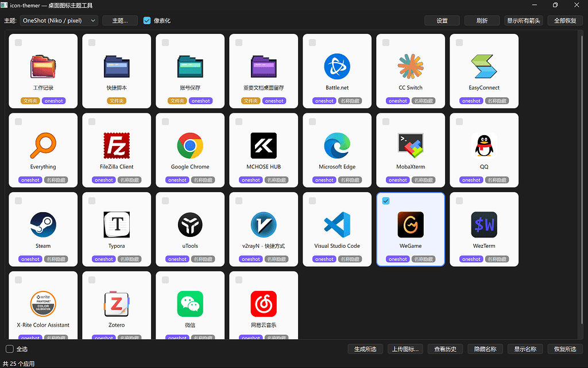Click the 主题... button

(120, 21)
